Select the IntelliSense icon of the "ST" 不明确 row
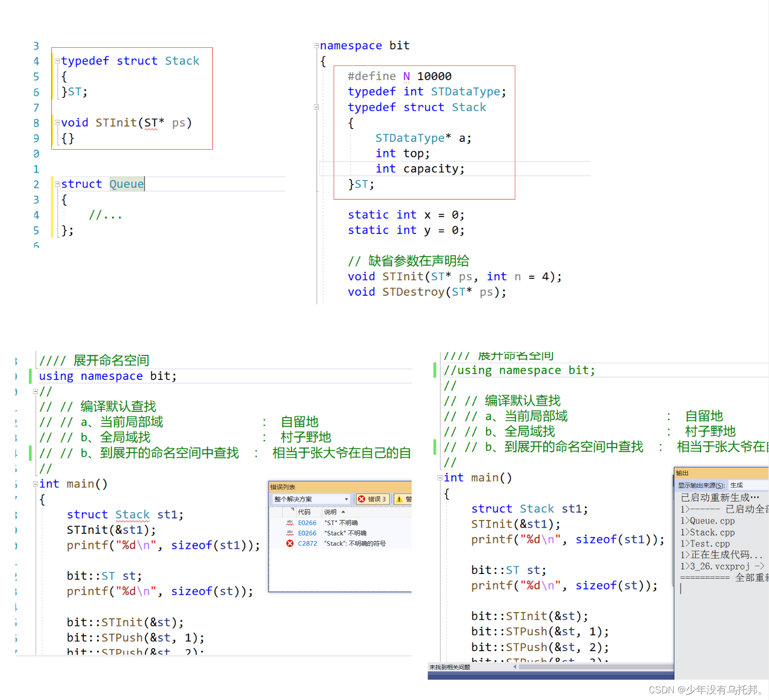 point(290,523)
